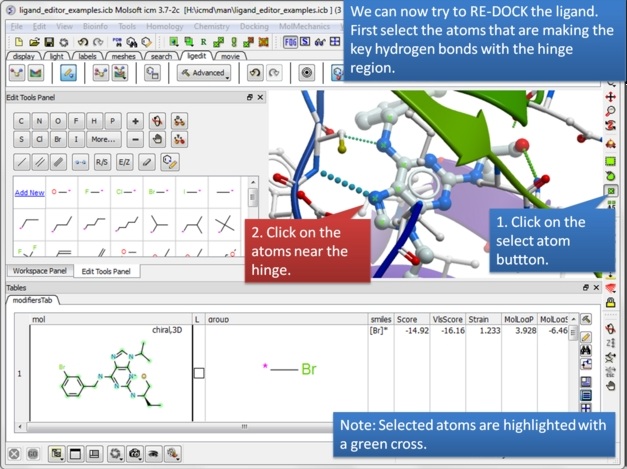Switch to the Workspace Panel tab
Image resolution: width=627 pixels, height=469 pixels.
[x=37, y=271]
